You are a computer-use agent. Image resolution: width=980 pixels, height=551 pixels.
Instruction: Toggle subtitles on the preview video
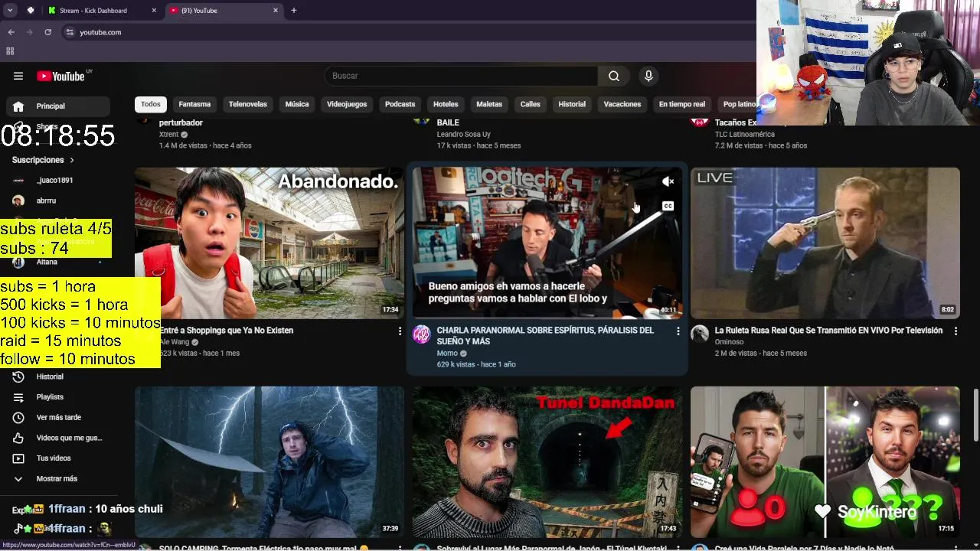pos(668,206)
